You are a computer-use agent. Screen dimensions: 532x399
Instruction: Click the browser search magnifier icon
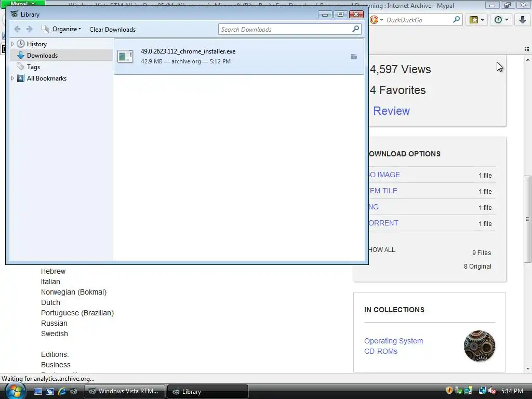456,20
